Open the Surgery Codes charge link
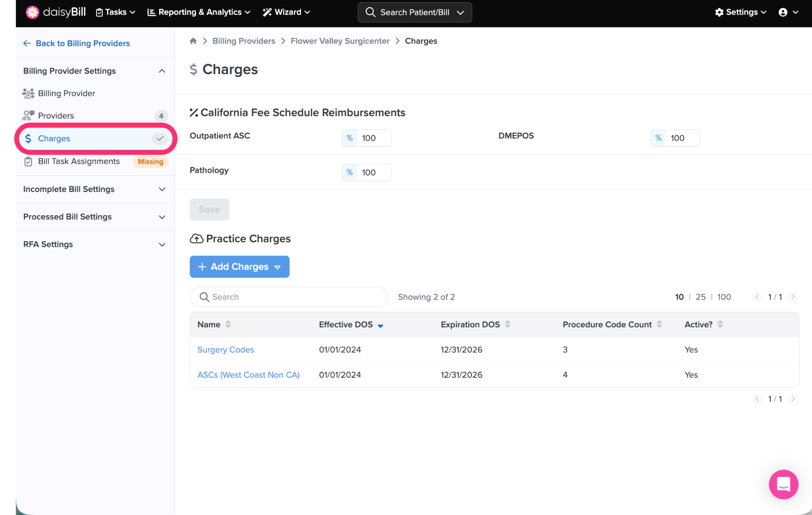The height and width of the screenshot is (515, 812). 226,350
